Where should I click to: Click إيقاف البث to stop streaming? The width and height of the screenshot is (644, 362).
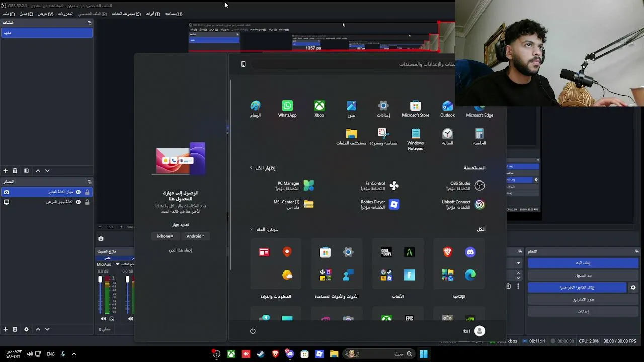click(583, 263)
